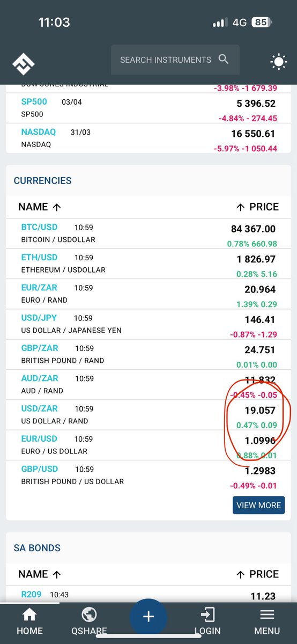This screenshot has height=644, width=297.
Task: Open the hamburger Menu
Action: coord(267,621)
